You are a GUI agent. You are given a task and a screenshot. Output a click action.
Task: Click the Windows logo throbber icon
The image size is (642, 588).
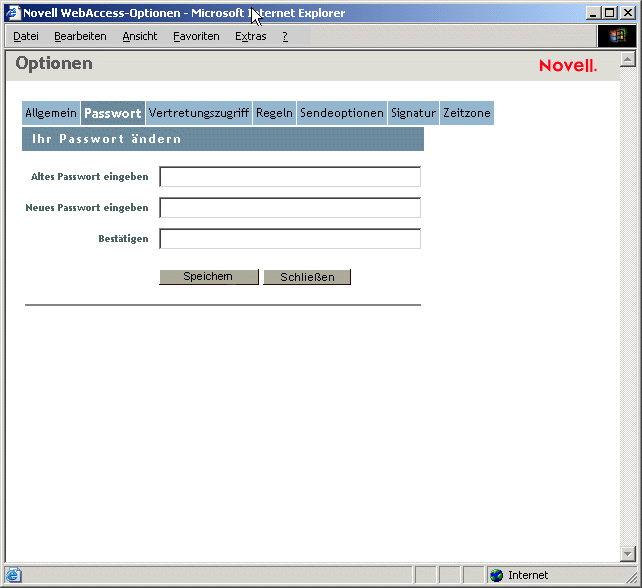[617, 36]
